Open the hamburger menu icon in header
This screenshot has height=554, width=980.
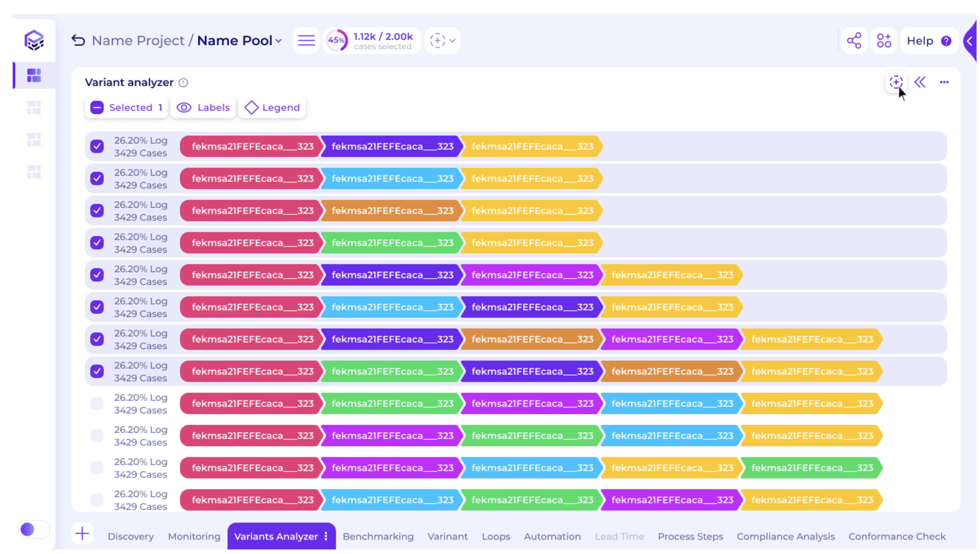306,40
